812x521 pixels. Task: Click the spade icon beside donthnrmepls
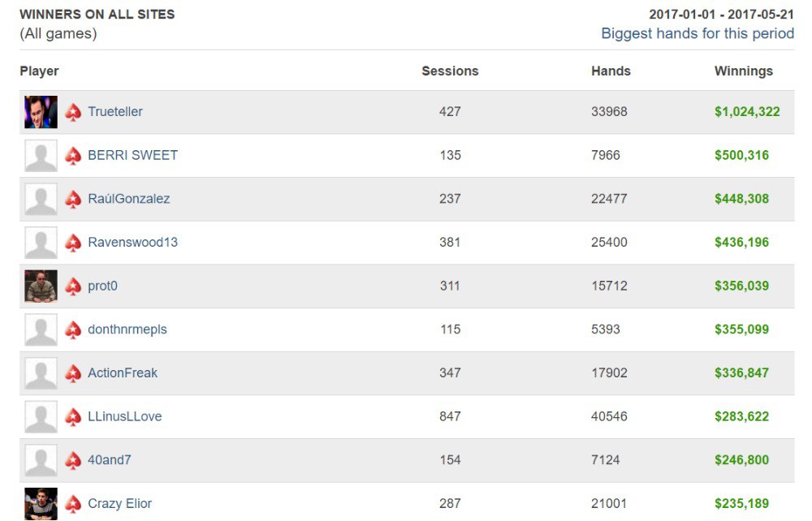click(x=73, y=329)
